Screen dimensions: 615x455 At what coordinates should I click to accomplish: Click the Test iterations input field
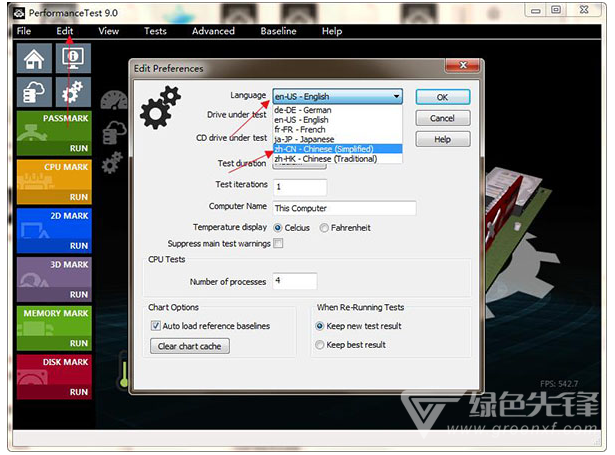tap(300, 187)
